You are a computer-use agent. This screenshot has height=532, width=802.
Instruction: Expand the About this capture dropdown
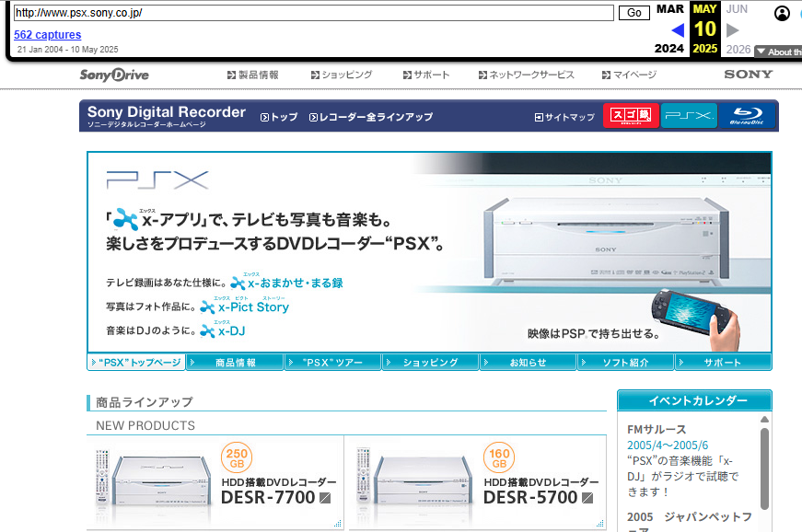[x=778, y=52]
